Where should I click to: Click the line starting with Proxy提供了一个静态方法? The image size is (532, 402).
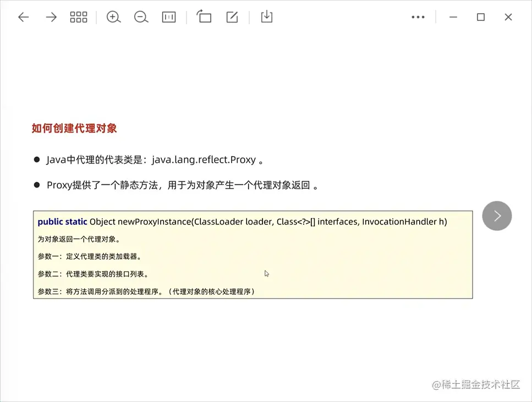(183, 185)
